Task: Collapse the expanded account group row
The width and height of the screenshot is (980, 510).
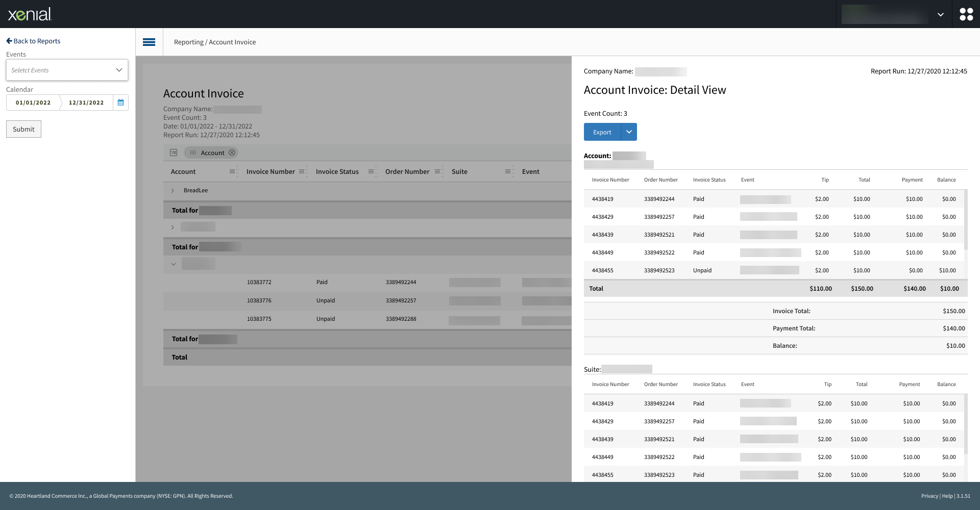Action: tap(174, 264)
